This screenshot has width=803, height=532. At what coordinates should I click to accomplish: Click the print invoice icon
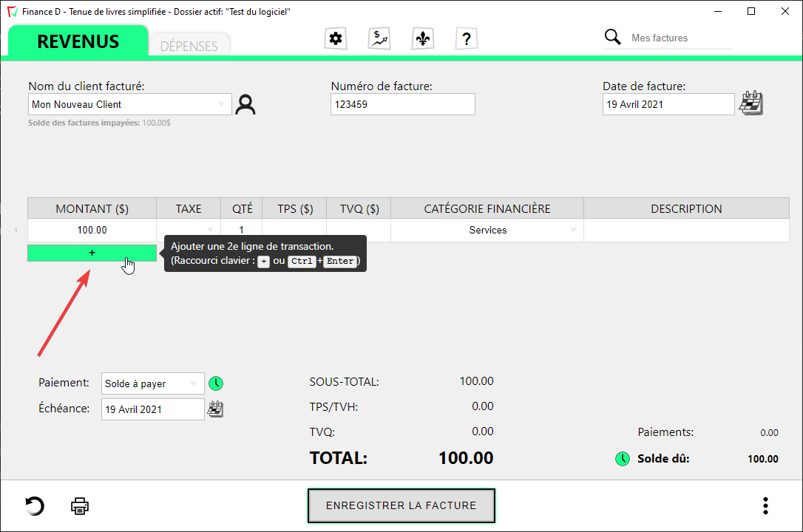[x=80, y=506]
